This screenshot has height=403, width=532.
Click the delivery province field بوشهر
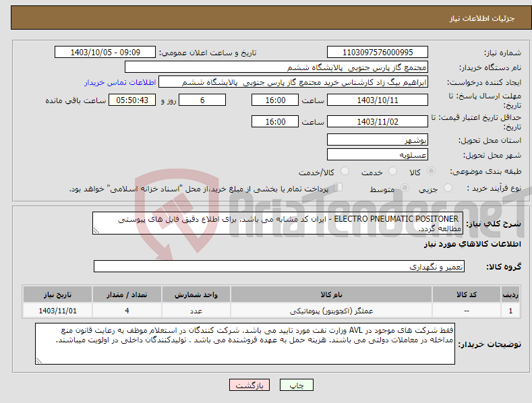[x=378, y=139]
